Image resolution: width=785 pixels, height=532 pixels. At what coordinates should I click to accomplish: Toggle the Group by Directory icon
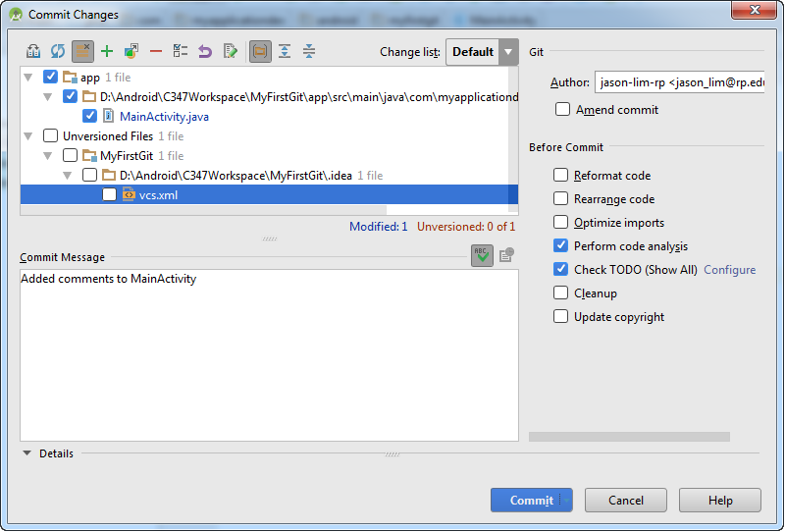[260, 52]
